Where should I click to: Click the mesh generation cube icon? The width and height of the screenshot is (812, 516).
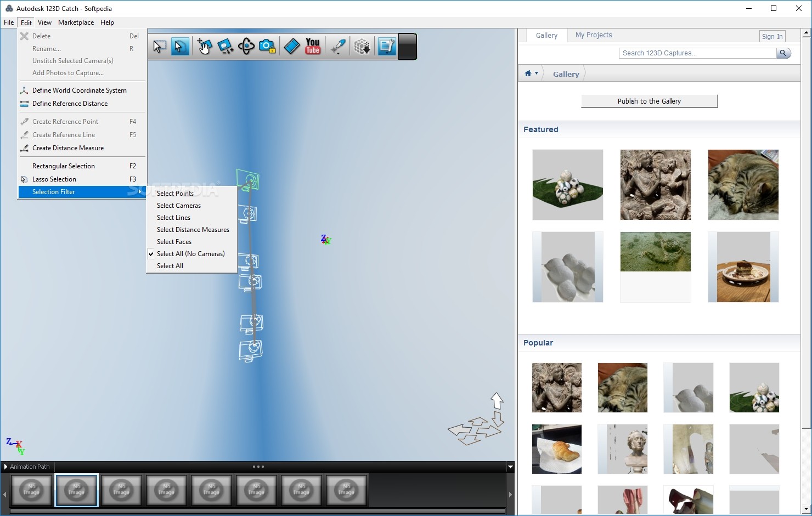tap(362, 47)
